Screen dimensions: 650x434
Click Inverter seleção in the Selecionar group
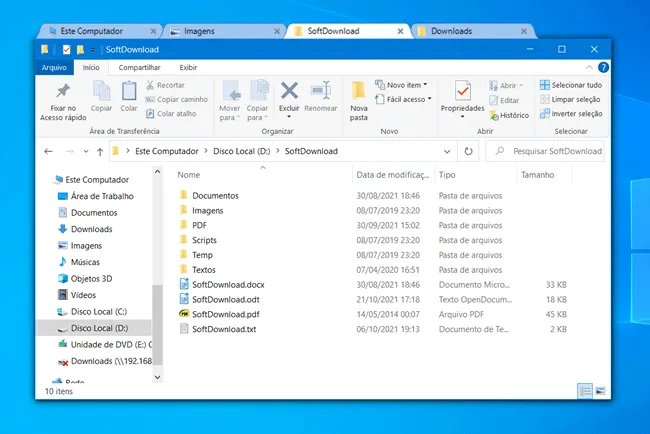point(571,114)
